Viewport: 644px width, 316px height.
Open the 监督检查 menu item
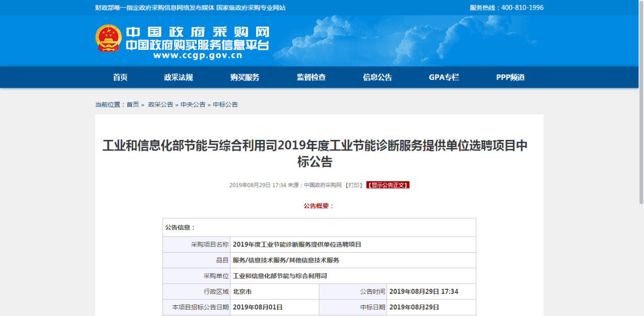coord(311,77)
